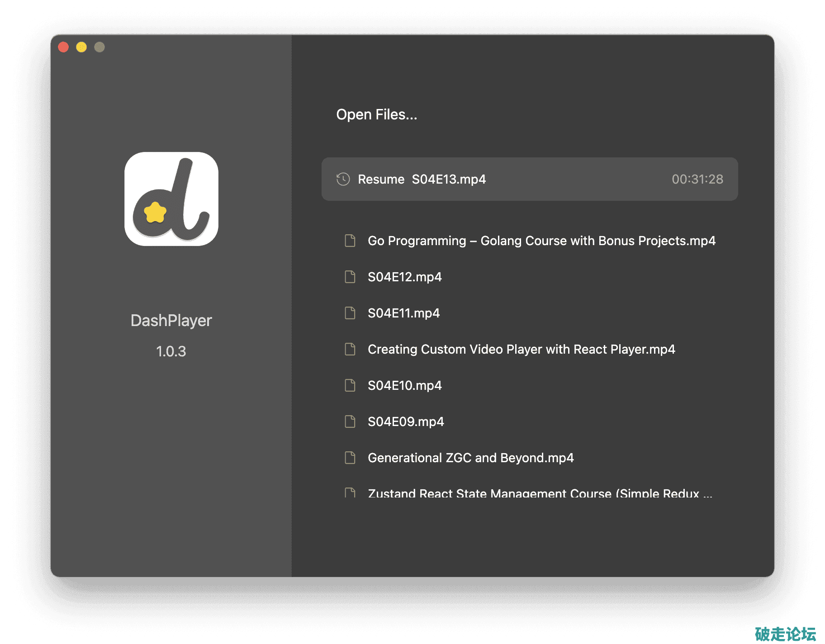Click the file icon beside S04E12.mp4
The width and height of the screenshot is (825, 644).
coord(350,277)
